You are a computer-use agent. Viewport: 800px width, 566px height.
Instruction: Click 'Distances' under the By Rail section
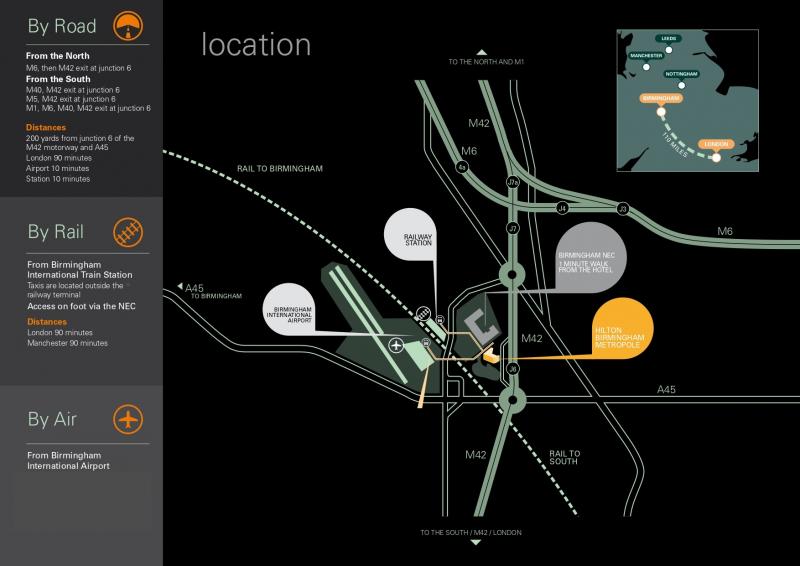pos(47,322)
